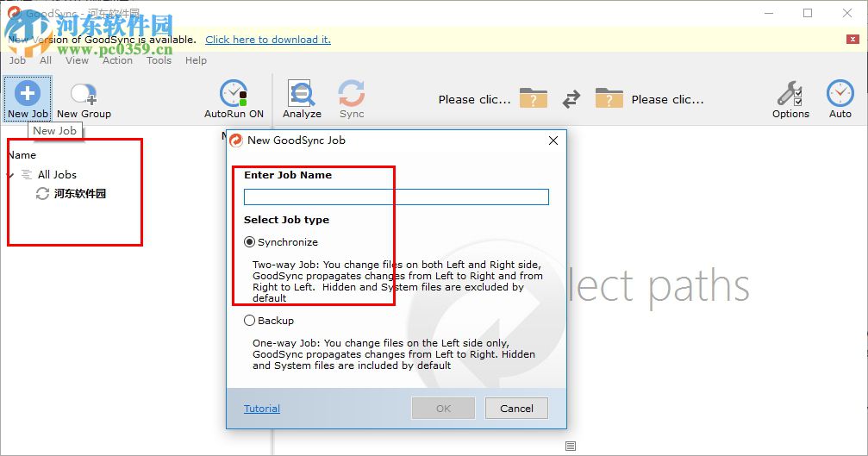The image size is (868, 456).
Task: Click the New Job plus icon
Action: click(27, 93)
